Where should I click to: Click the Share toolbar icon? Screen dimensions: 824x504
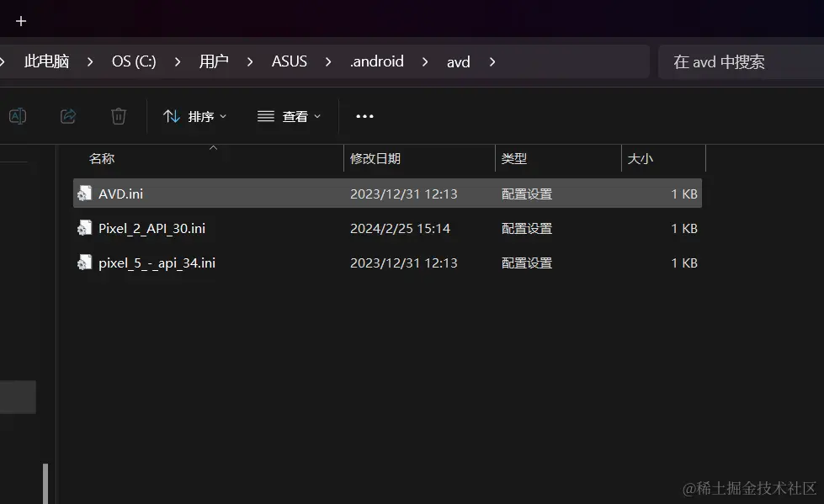(68, 116)
